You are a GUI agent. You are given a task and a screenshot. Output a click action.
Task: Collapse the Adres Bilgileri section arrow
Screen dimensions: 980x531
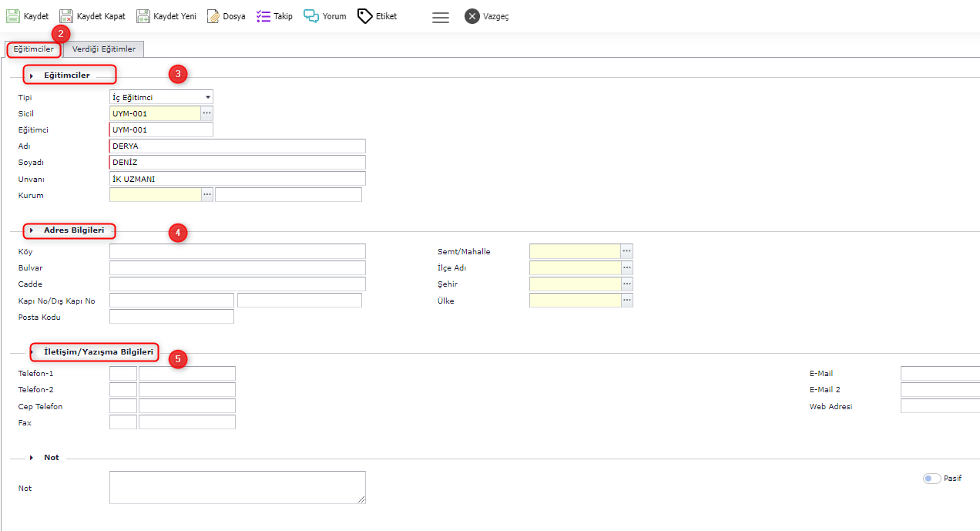pyautogui.click(x=32, y=230)
